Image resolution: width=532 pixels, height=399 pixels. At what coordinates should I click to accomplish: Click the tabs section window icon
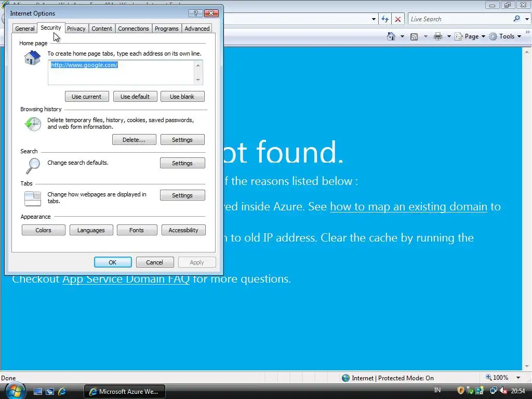33,198
